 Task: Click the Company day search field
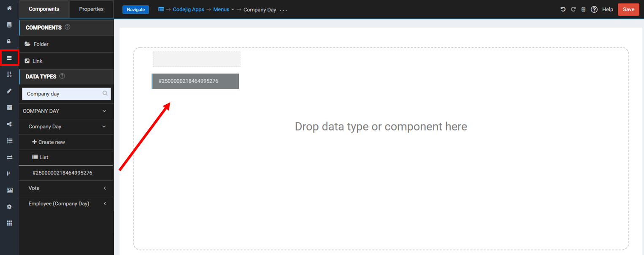point(66,94)
